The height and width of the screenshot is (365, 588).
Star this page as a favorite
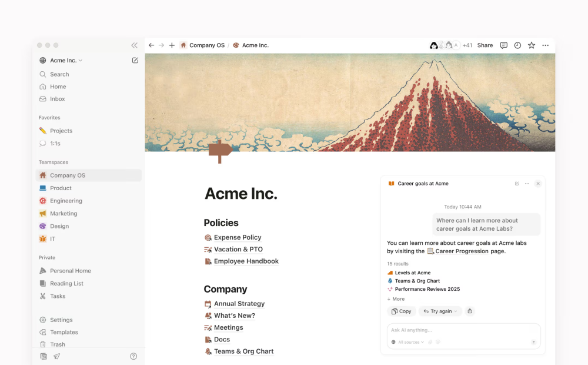(532, 45)
